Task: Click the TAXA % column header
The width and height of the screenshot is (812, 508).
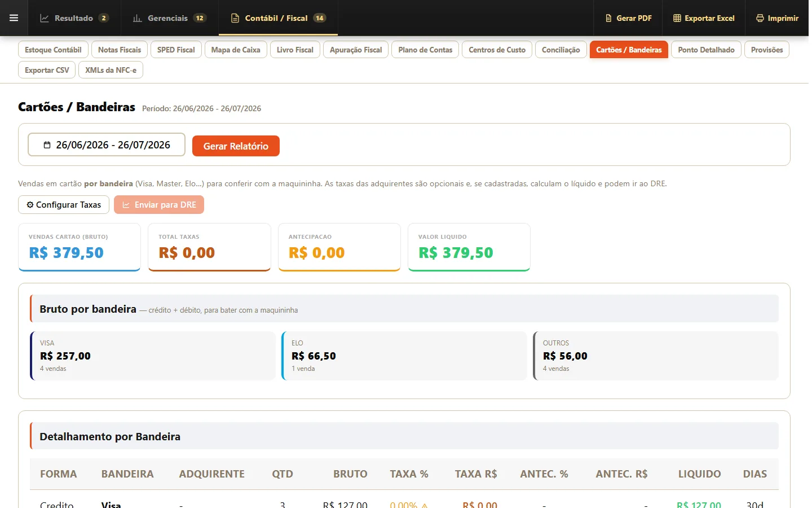Action: pos(409,474)
